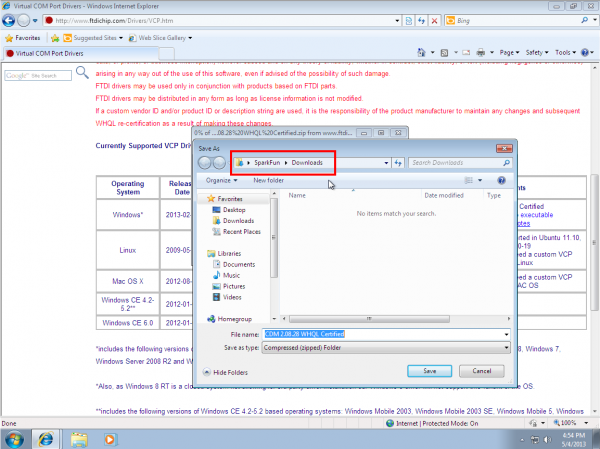Click New folder in the dialog toolbar
Viewport: 600px width, 449px height.
click(268, 180)
